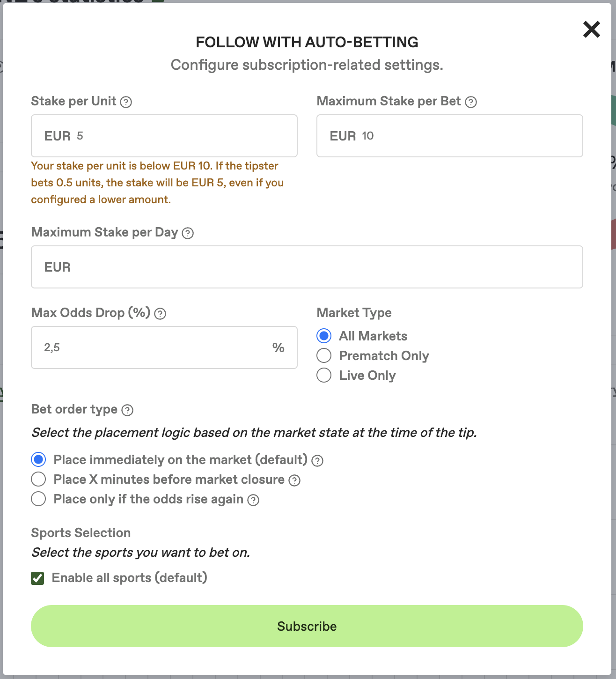Image resolution: width=616 pixels, height=679 pixels.
Task: Select Place immediately on the market option
Action: 38,459
